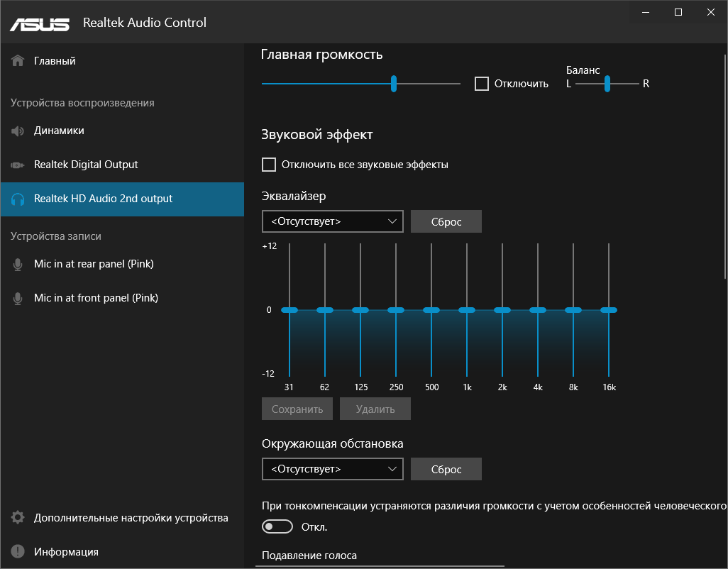
Task: Click the home icon beside Главный
Action: click(x=18, y=61)
